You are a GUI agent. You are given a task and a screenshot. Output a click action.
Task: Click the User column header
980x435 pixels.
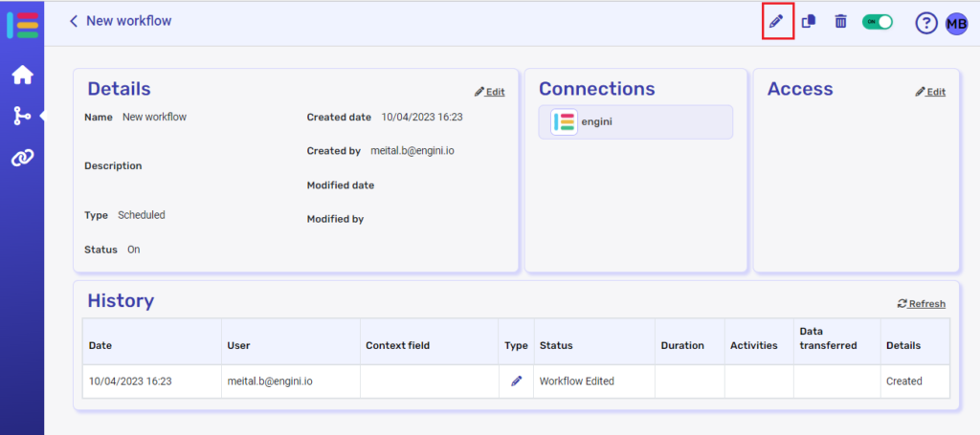click(238, 345)
